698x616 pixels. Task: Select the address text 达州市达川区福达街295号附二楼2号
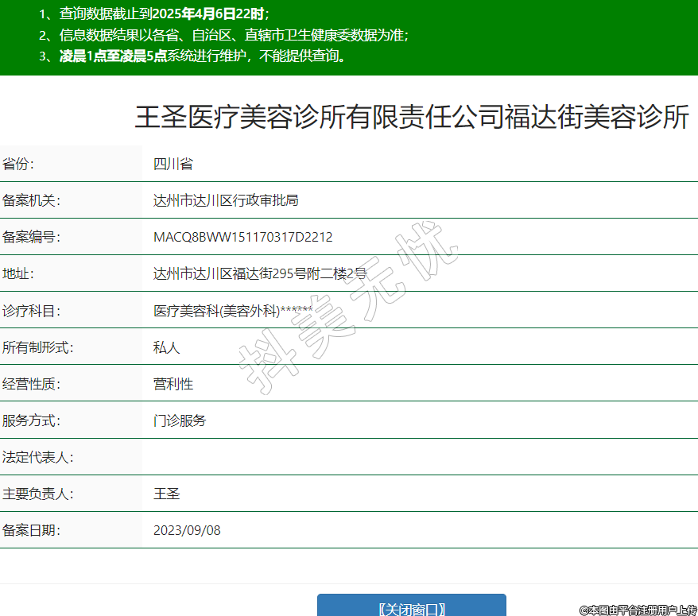click(260, 273)
